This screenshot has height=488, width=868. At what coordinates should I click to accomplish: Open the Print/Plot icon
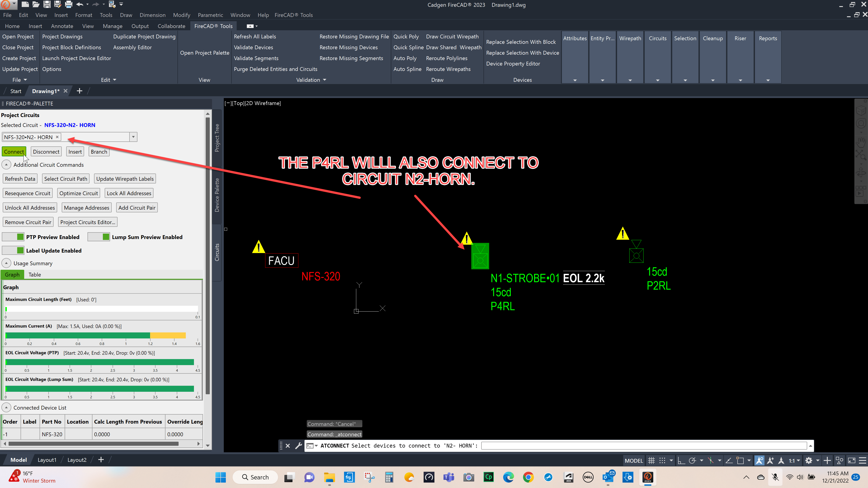click(68, 4)
